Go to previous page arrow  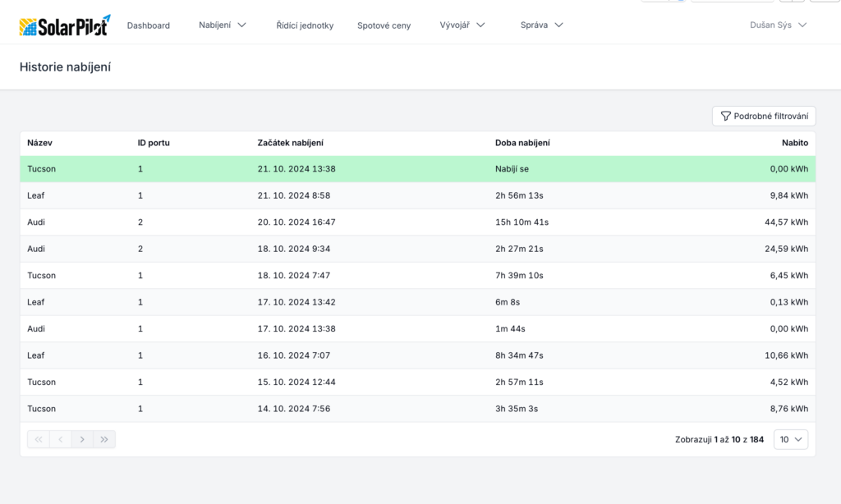click(x=60, y=440)
